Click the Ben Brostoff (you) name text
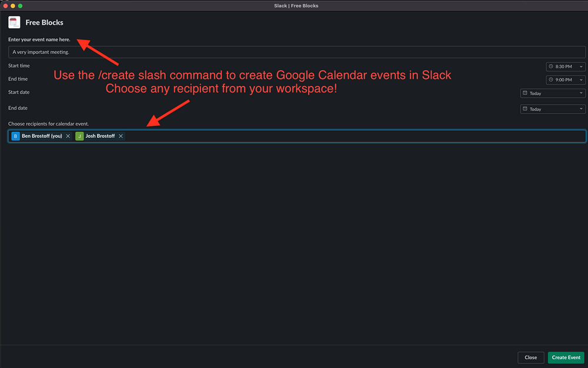 (x=42, y=136)
